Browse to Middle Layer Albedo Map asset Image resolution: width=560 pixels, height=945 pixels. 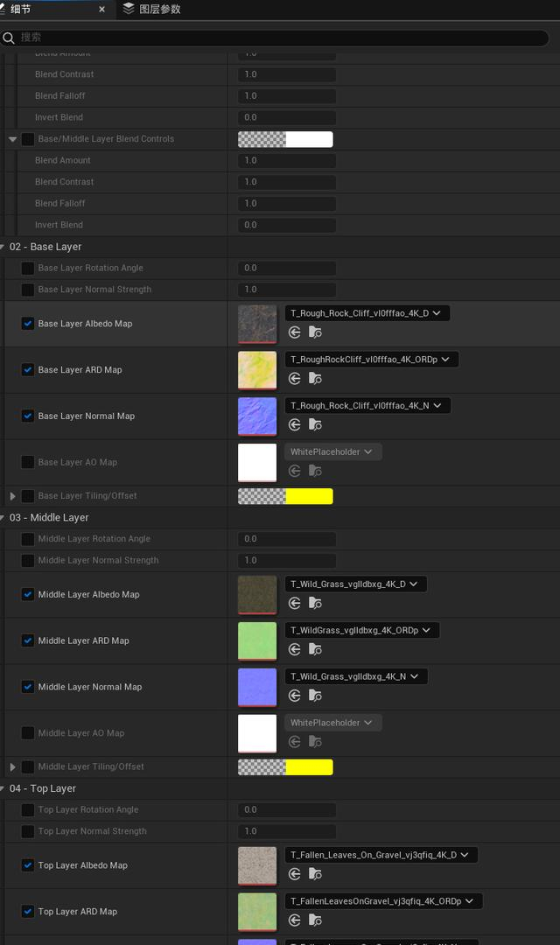pyautogui.click(x=315, y=603)
